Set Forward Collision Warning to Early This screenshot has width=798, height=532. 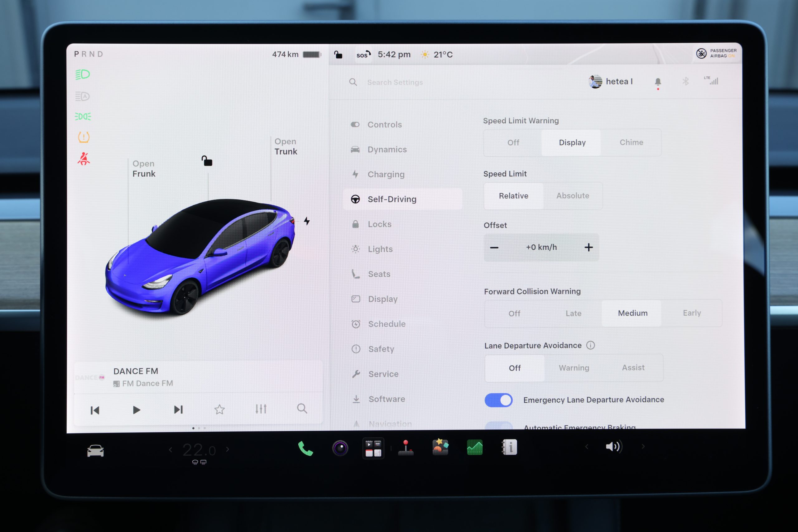click(x=691, y=313)
